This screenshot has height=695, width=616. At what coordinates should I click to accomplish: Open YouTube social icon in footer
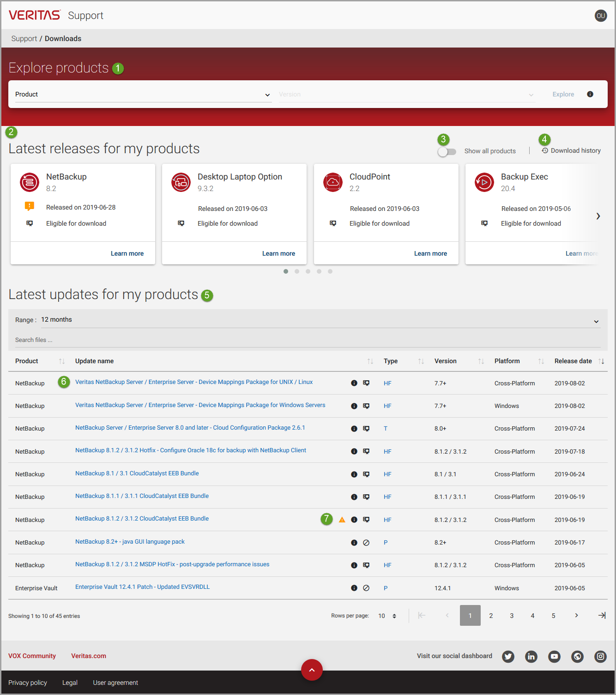(555, 656)
